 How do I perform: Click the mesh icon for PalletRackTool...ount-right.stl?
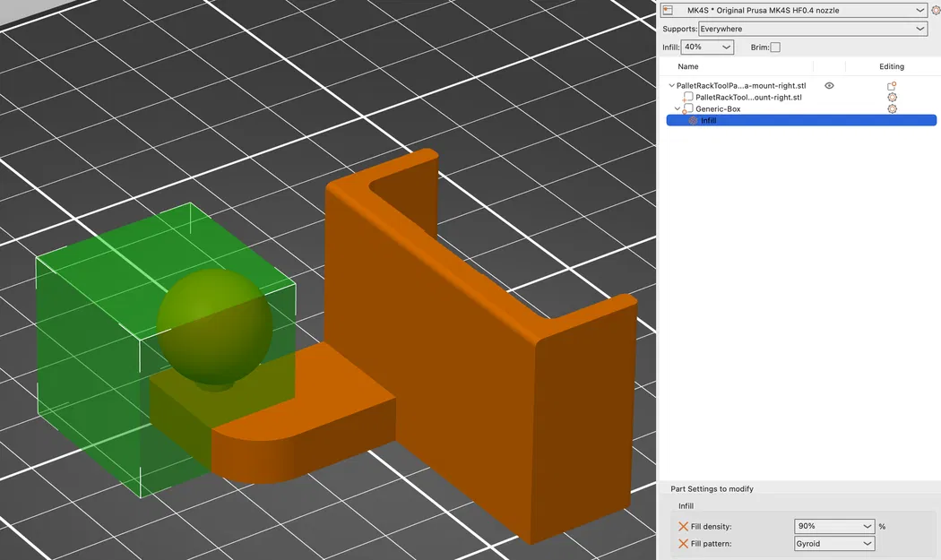coord(686,97)
